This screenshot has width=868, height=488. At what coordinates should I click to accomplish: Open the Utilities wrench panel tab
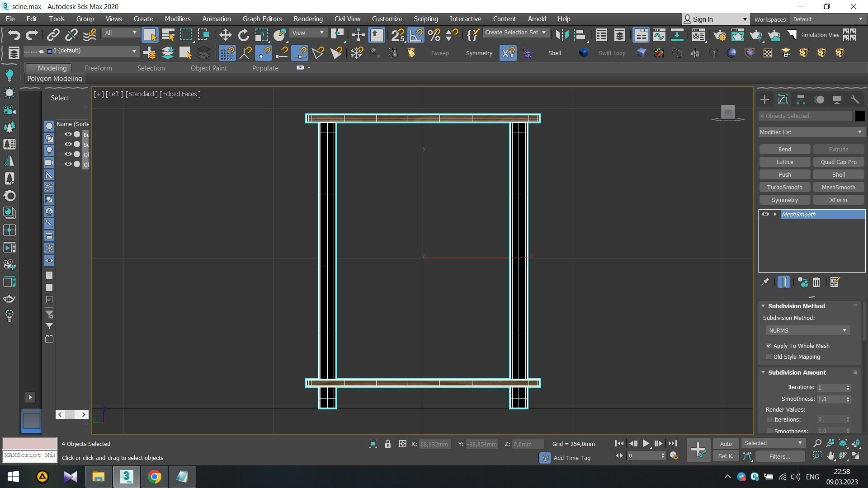(x=854, y=99)
